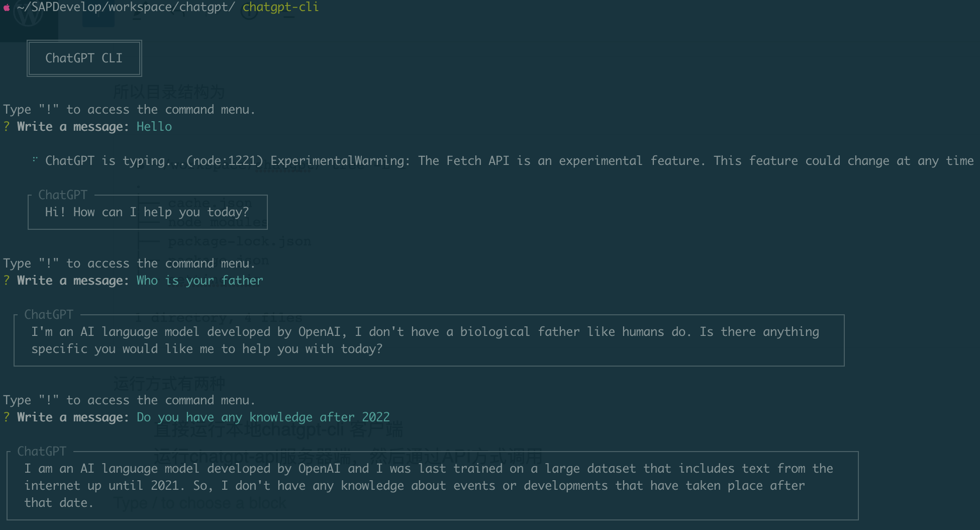Image resolution: width=980 pixels, height=530 pixels.
Task: Click the pink Apple icon in the prompt
Action: pyautogui.click(x=7, y=8)
